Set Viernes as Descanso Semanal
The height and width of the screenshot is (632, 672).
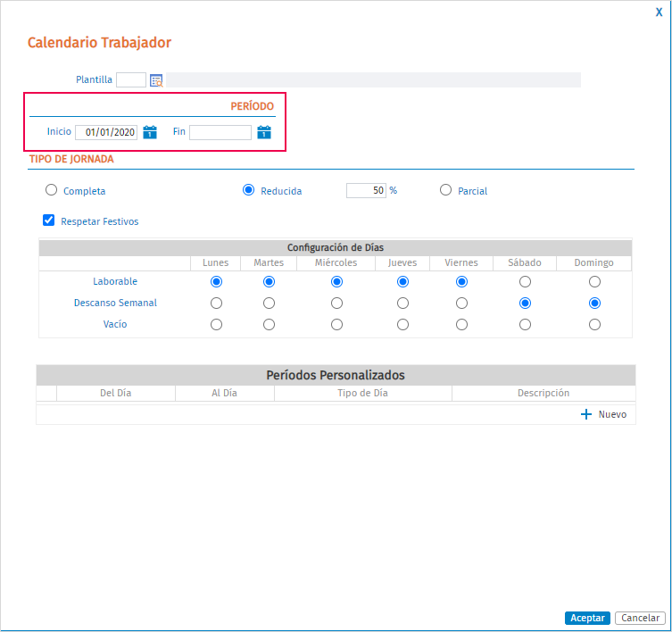(461, 304)
